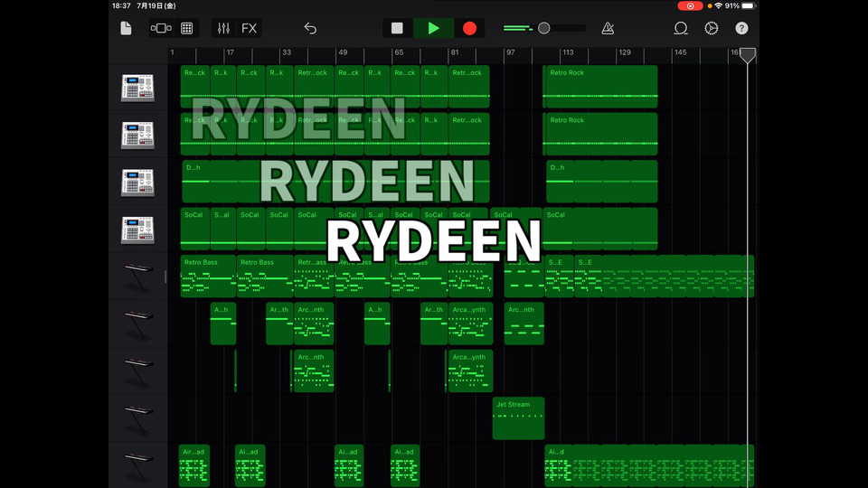The height and width of the screenshot is (488, 868).
Task: Tap bar 129 on the ruler
Action: [x=625, y=52]
